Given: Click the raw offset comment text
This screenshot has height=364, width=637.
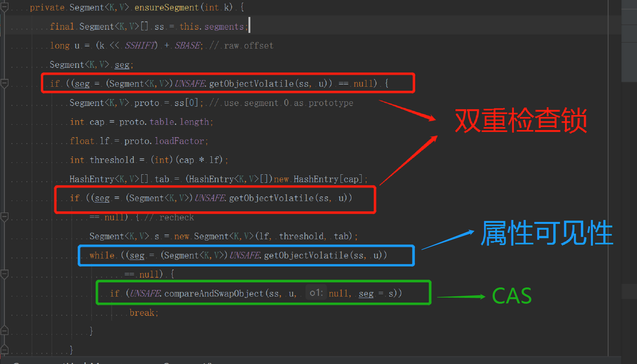Looking at the screenshot, I should tap(248, 46).
